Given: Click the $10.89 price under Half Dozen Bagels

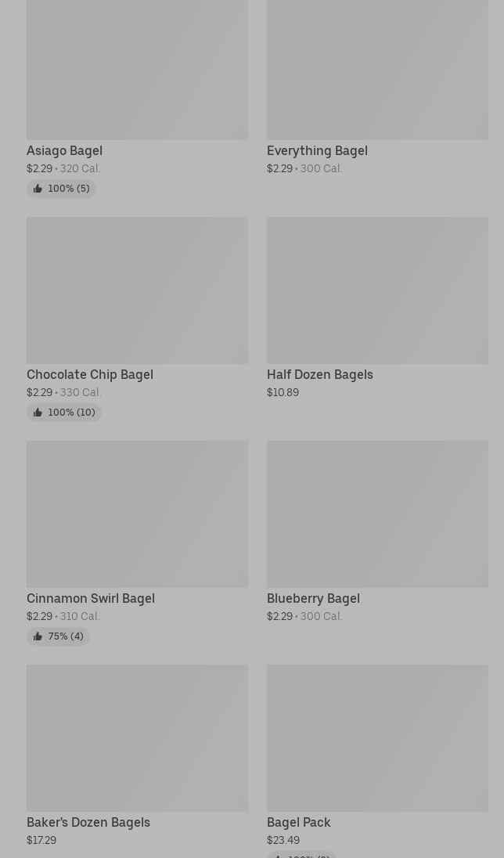Looking at the screenshot, I should tap(283, 392).
